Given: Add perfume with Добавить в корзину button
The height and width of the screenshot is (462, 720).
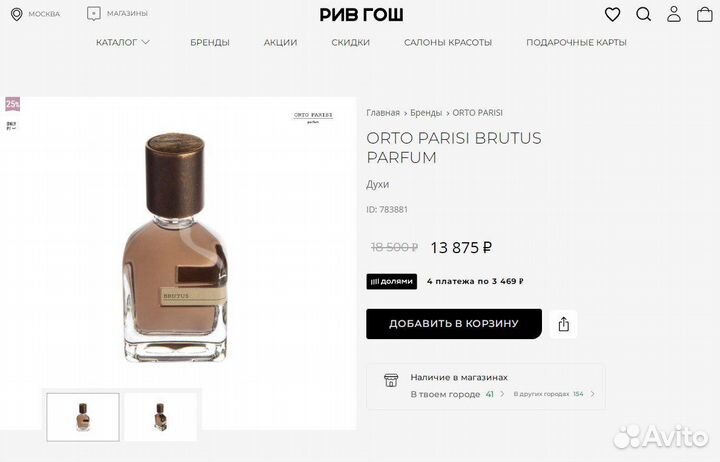Looking at the screenshot, I should click(454, 324).
